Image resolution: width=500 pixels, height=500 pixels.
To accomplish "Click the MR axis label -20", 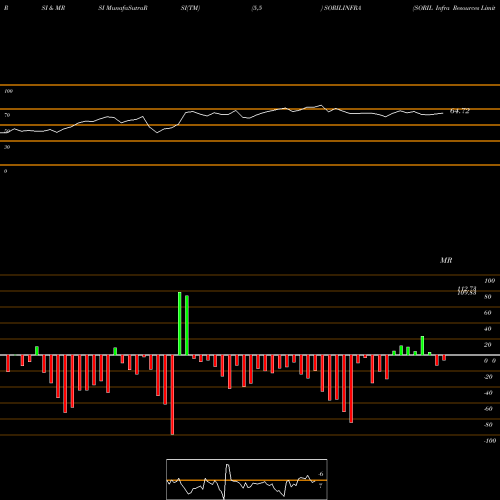I will click(488, 377).
